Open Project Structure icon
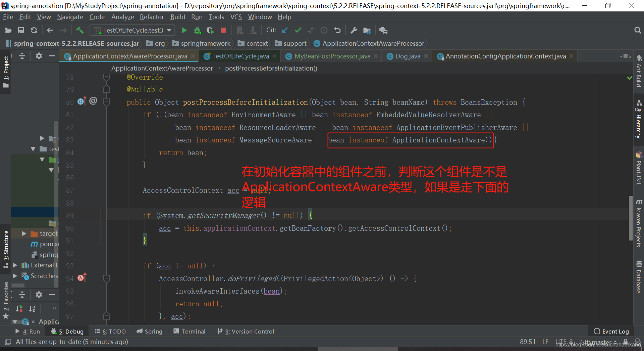 click(367, 31)
